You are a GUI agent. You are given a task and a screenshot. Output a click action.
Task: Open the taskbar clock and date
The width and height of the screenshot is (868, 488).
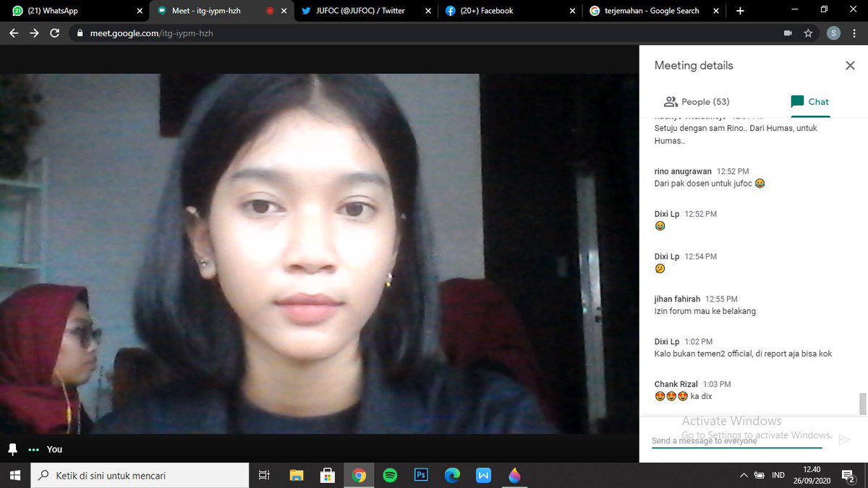[812, 475]
